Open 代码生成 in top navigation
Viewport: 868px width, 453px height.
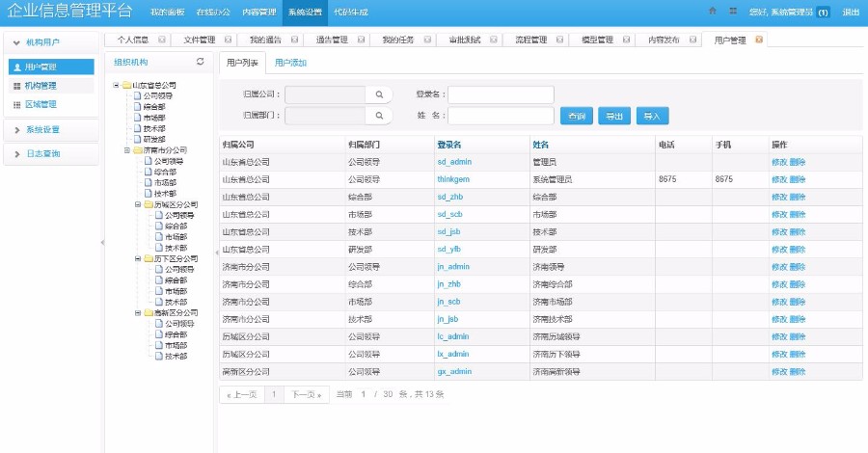[351, 12]
